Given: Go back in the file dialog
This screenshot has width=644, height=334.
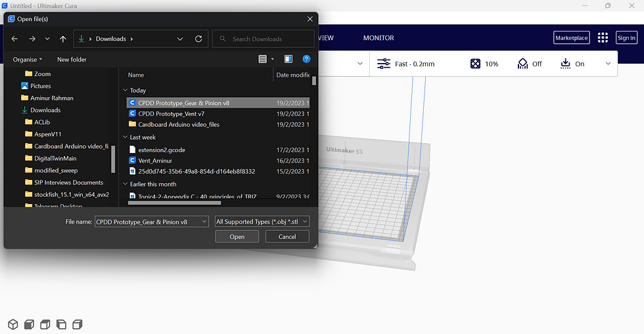Looking at the screenshot, I should pyautogui.click(x=14, y=39).
